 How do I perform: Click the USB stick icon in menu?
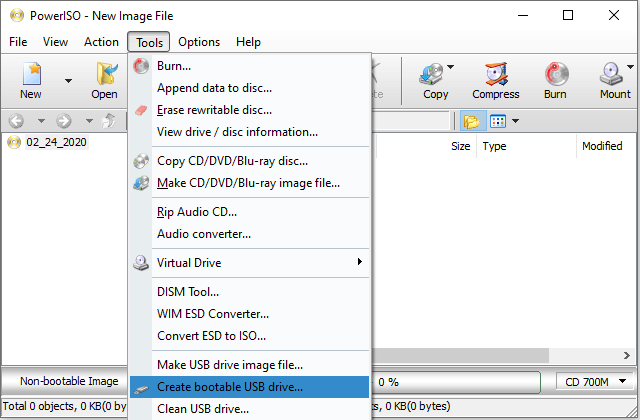141,390
